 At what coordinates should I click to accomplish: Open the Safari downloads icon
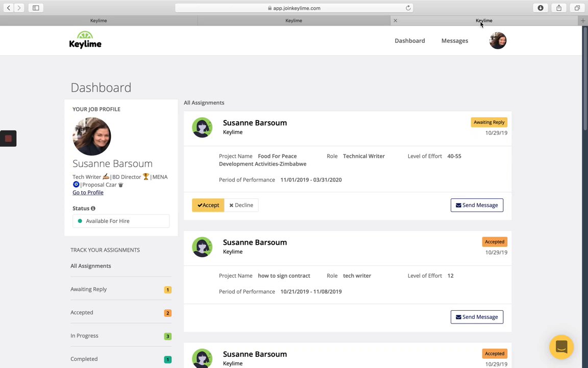coord(541,8)
